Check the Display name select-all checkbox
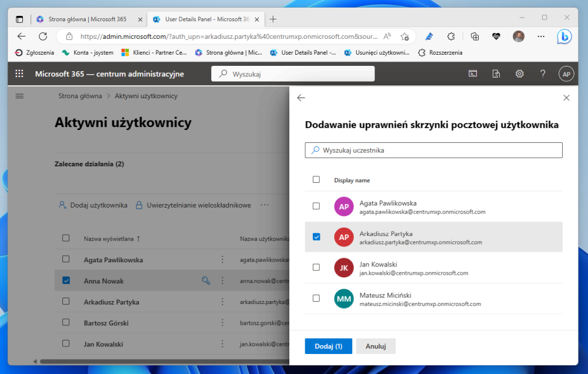 316,180
